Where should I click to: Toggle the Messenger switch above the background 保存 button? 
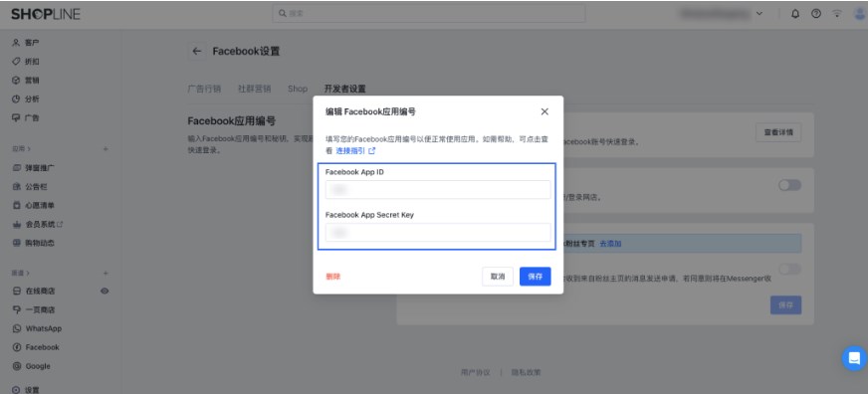789,269
